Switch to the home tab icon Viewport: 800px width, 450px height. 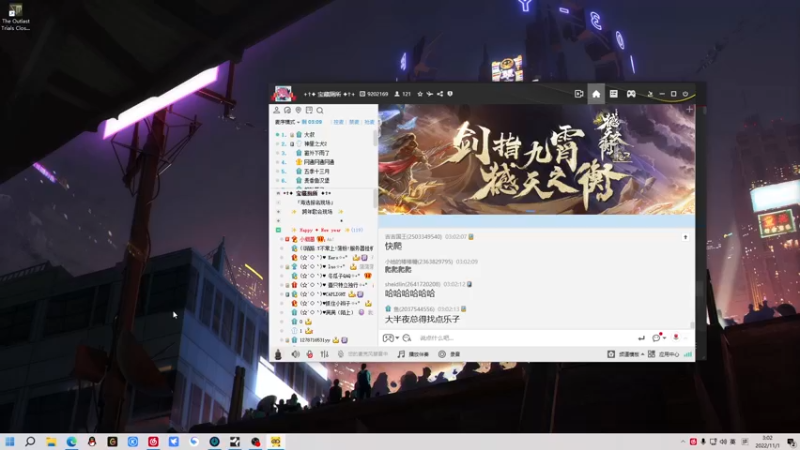click(596, 94)
